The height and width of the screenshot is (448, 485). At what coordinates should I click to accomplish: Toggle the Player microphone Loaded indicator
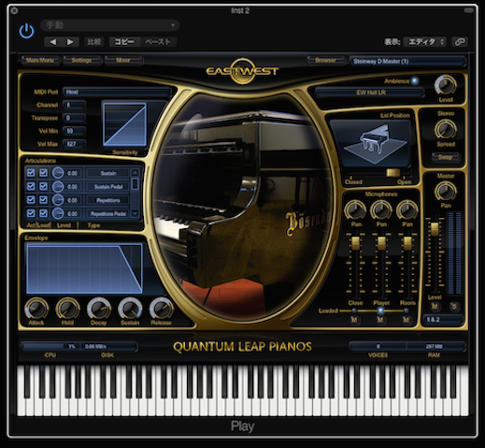[x=380, y=311]
